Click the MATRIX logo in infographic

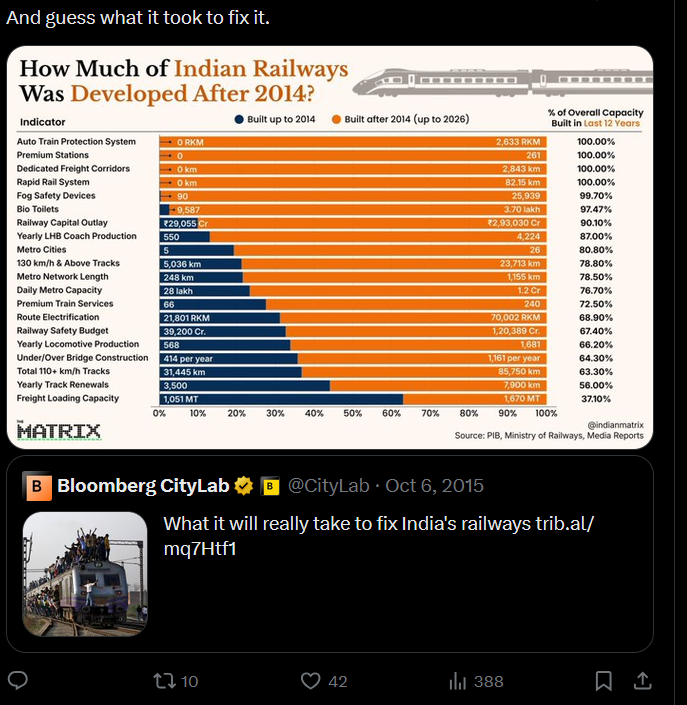tap(58, 431)
